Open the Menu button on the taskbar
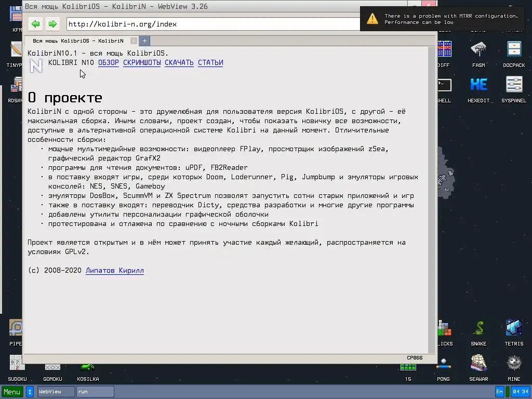The width and height of the screenshot is (532, 399). tap(12, 392)
